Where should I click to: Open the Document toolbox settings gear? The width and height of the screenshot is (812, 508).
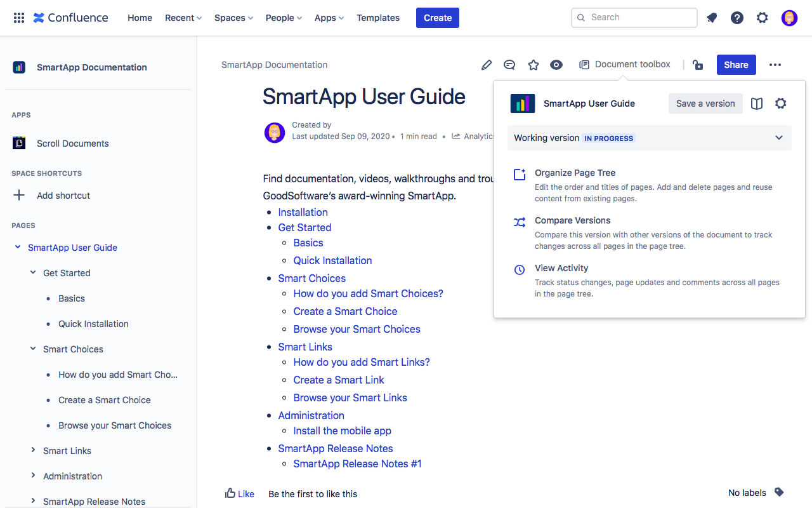(780, 103)
